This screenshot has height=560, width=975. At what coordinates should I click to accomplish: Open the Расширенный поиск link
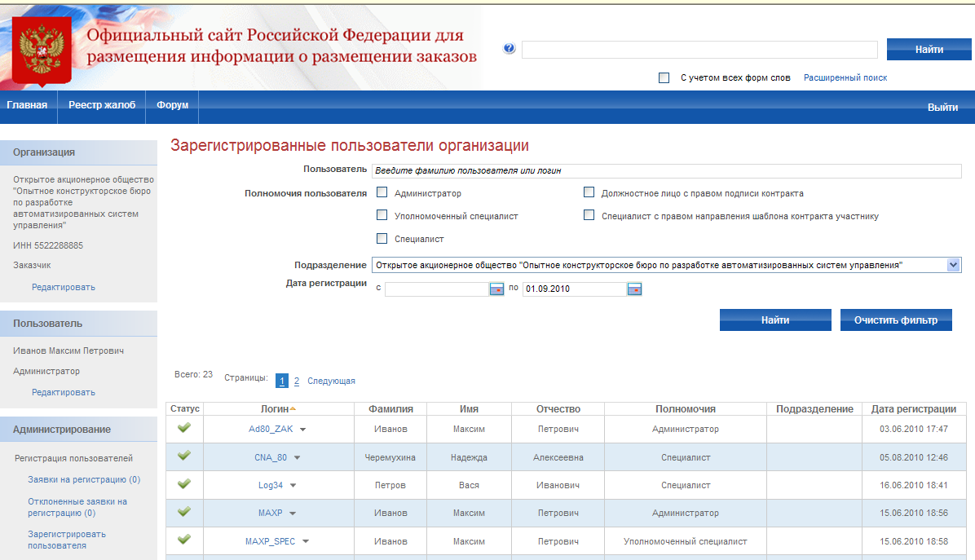pos(845,77)
